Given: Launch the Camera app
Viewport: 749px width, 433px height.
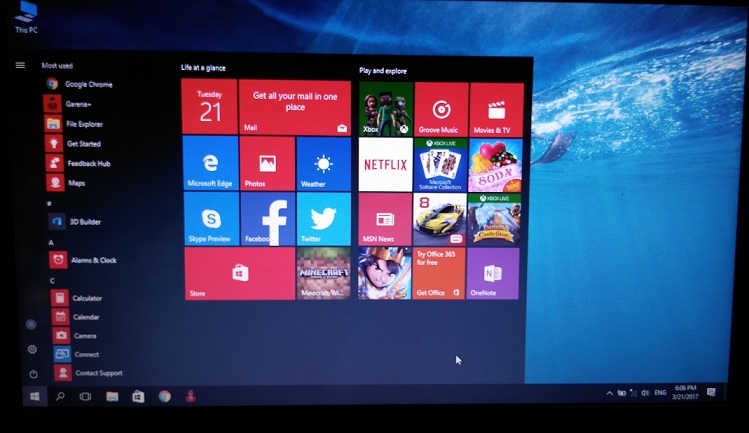Looking at the screenshot, I should coord(75,336).
